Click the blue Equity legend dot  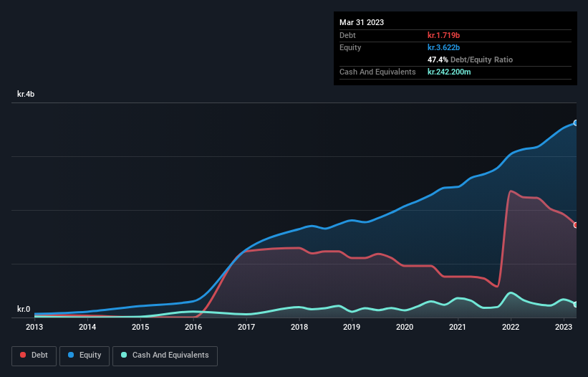tap(71, 355)
